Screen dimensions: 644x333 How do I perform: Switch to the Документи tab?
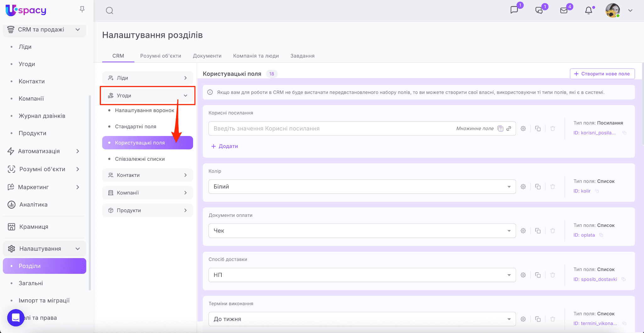click(207, 56)
